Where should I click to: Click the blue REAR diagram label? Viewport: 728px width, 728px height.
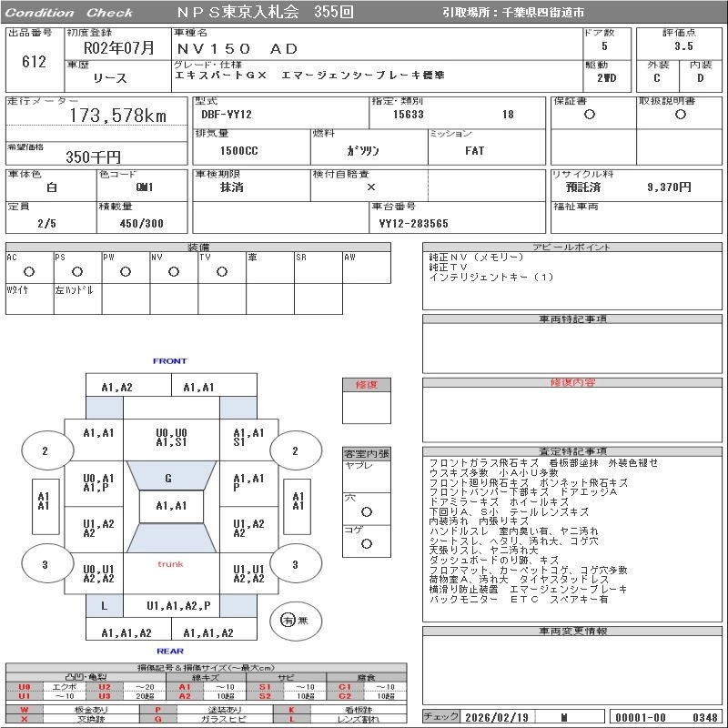(x=170, y=651)
